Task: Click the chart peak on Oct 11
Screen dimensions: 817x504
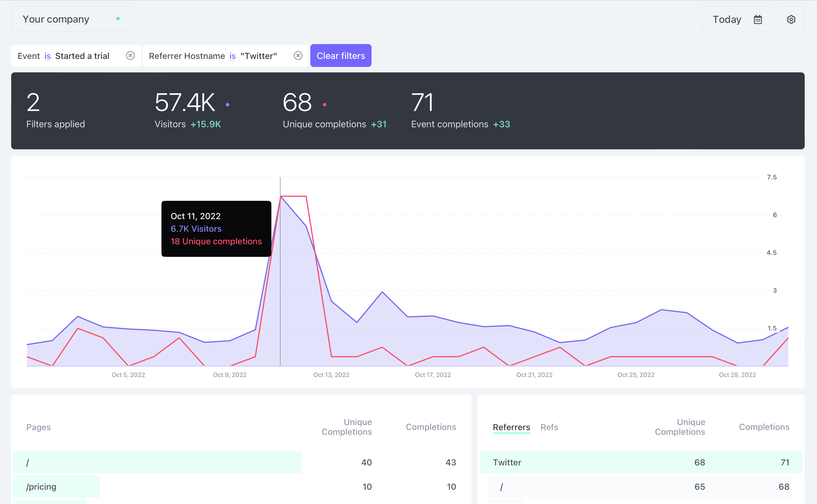Action: (281, 197)
